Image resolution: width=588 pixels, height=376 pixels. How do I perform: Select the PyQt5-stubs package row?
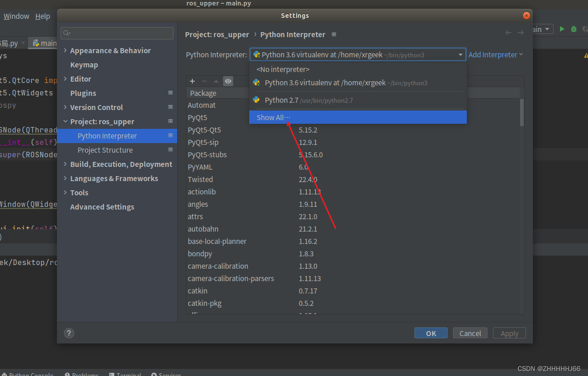click(353, 155)
